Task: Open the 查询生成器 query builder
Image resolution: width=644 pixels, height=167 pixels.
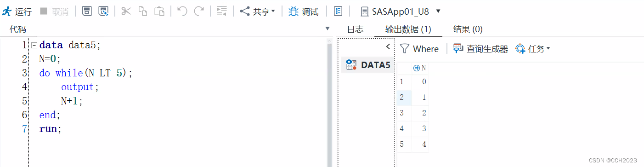Action: [480, 49]
